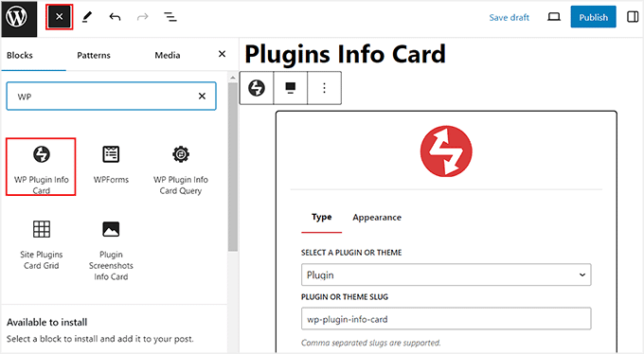Image resolution: width=644 pixels, height=354 pixels.
Task: Select the Type tab in block
Action: 322,218
